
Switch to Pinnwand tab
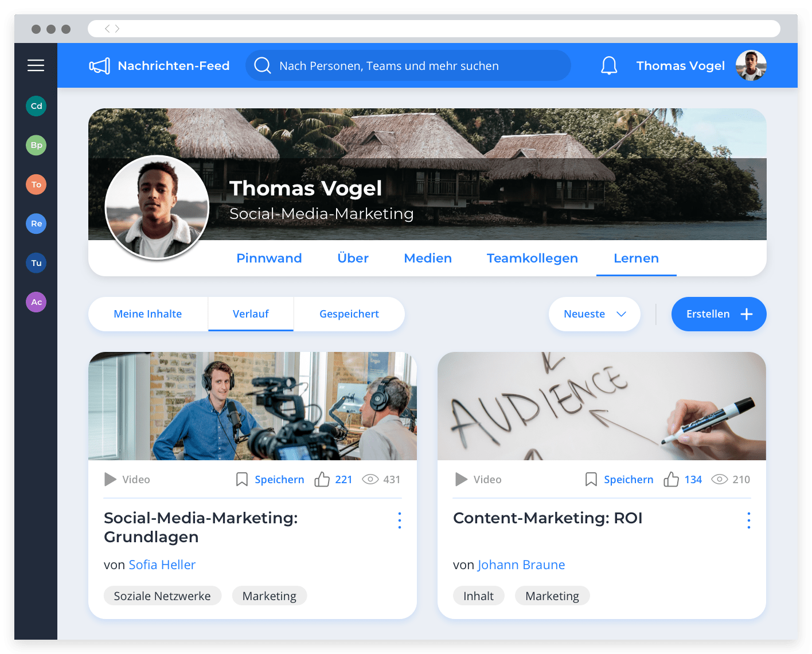(269, 258)
